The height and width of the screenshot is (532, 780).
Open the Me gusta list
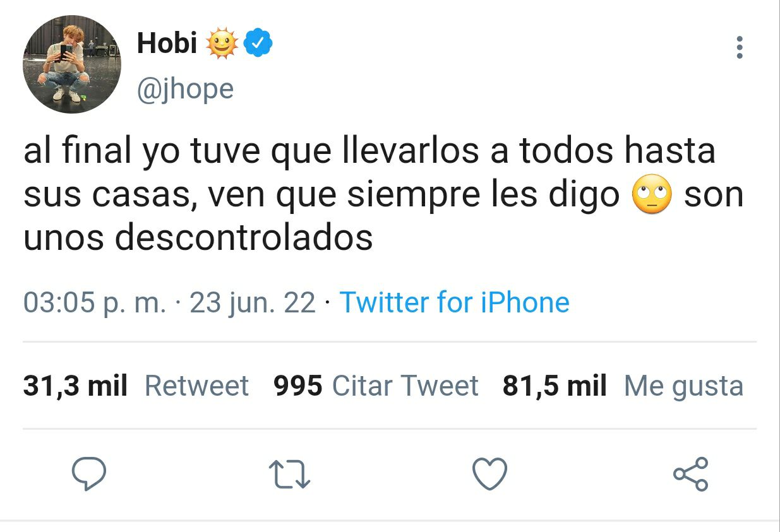683,387
